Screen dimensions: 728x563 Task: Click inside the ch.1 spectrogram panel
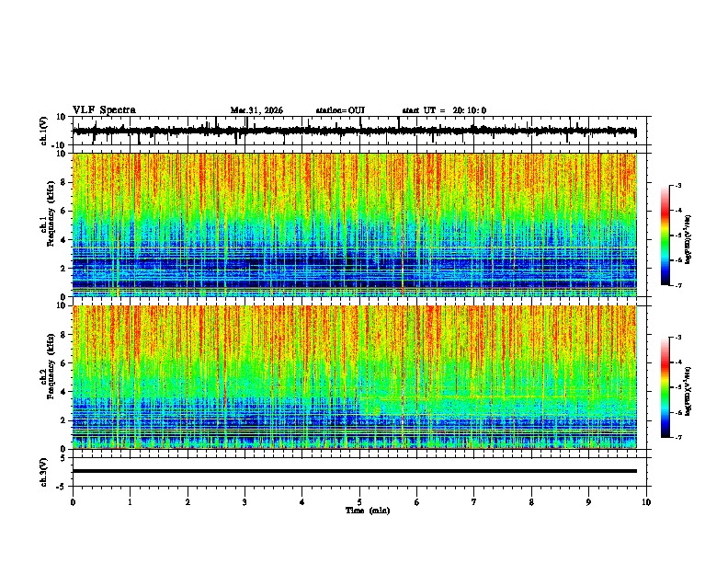355,224
